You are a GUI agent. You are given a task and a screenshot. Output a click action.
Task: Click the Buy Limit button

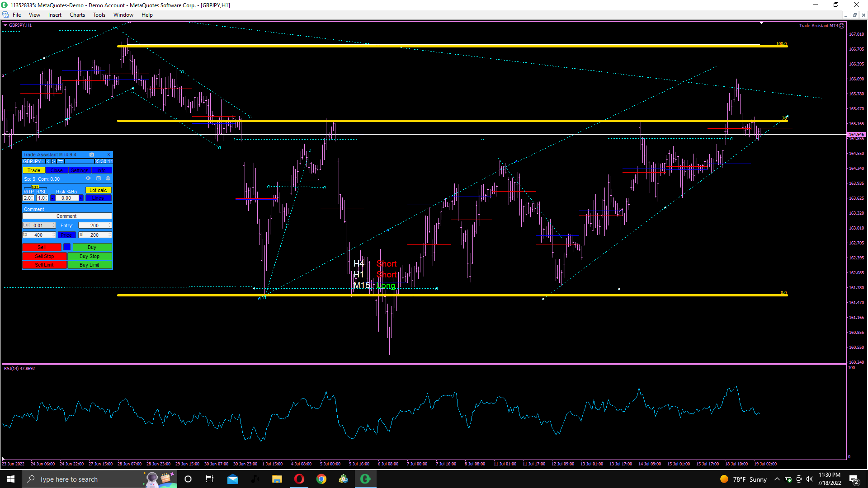[x=90, y=265]
